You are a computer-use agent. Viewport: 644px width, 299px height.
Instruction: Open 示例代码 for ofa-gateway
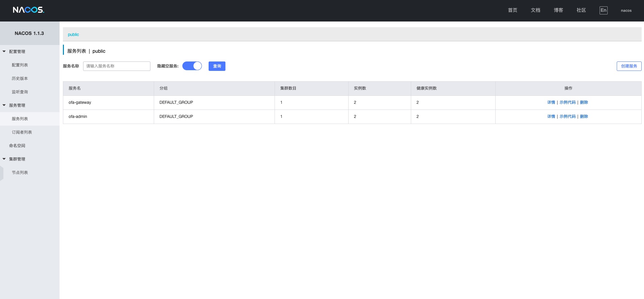pyautogui.click(x=568, y=102)
